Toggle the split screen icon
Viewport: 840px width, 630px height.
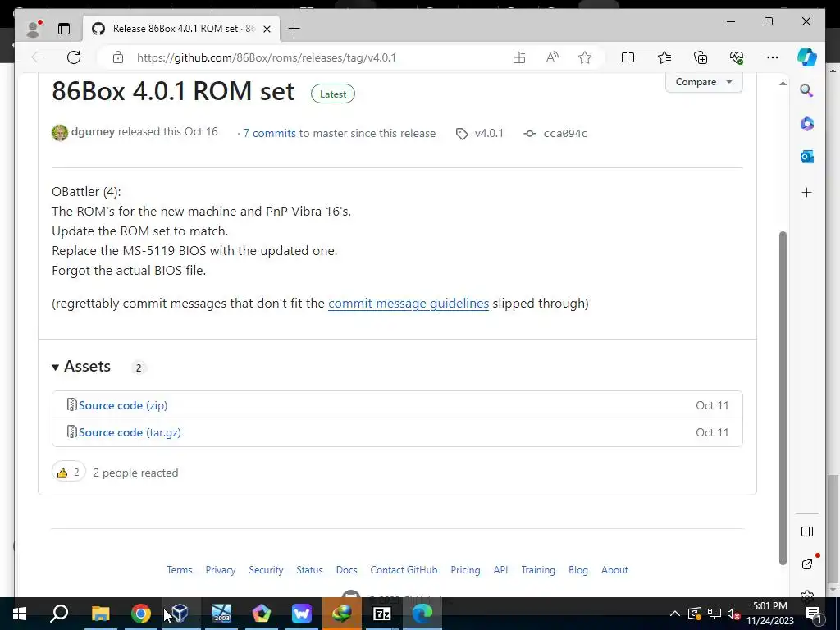[x=628, y=57]
